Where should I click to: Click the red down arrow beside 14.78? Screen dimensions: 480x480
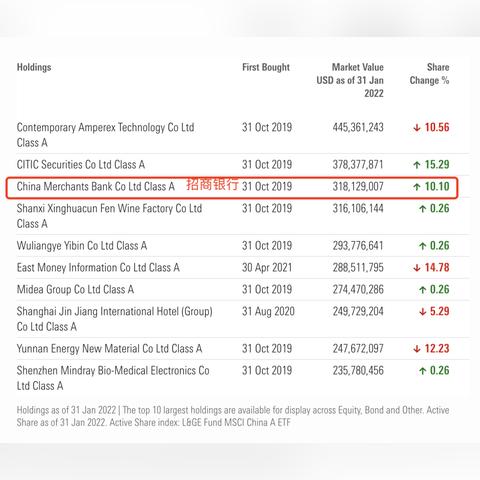click(417, 268)
